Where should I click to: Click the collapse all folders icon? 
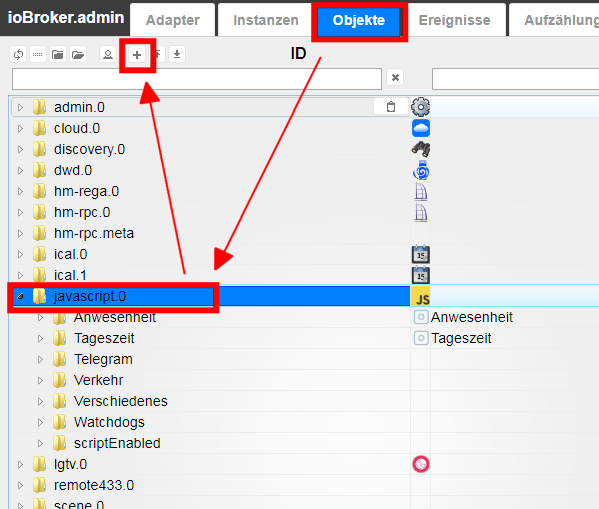(58, 55)
